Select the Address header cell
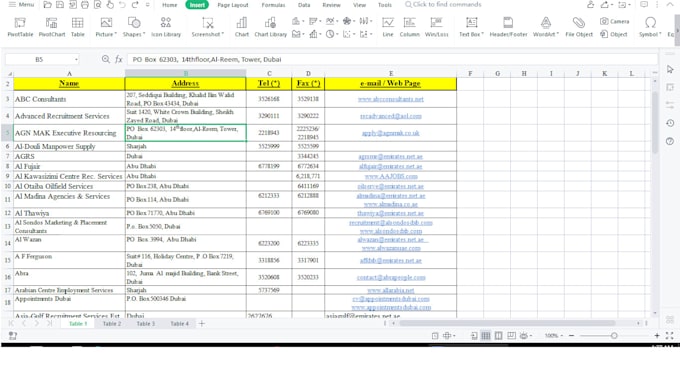This screenshot has width=680, height=367. pyautogui.click(x=185, y=83)
